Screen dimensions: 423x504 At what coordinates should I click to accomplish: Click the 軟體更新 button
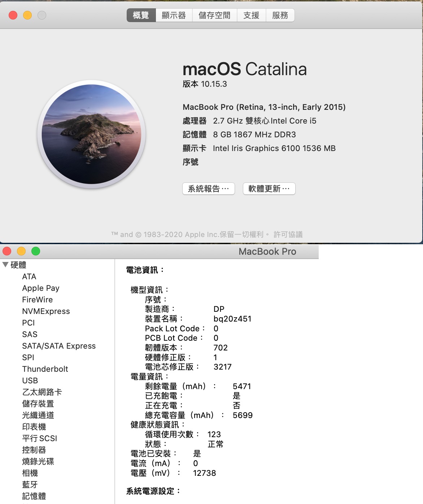(x=269, y=189)
